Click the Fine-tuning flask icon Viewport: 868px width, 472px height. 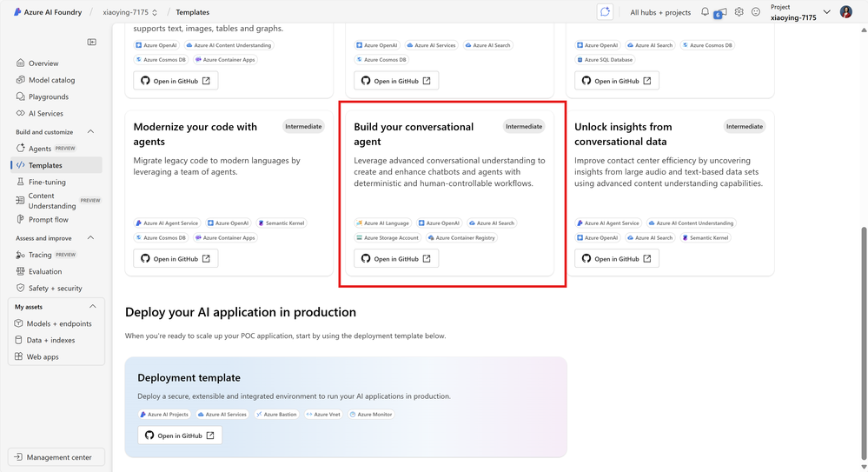[x=21, y=182]
